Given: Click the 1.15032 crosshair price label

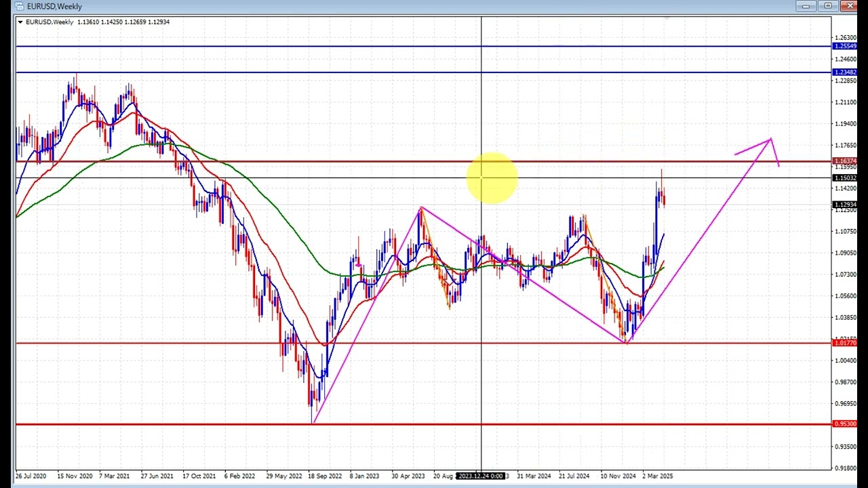Looking at the screenshot, I should 845,178.
